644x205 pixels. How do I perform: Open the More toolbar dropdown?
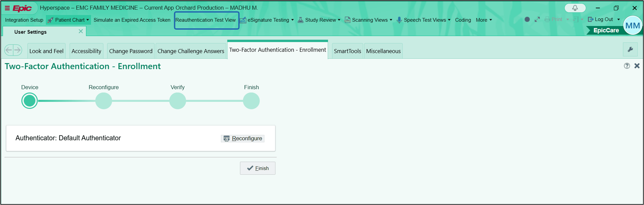coord(484,20)
